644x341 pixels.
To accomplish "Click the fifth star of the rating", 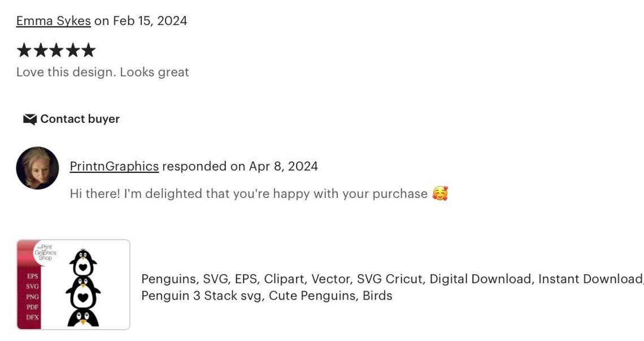I will [x=88, y=50].
